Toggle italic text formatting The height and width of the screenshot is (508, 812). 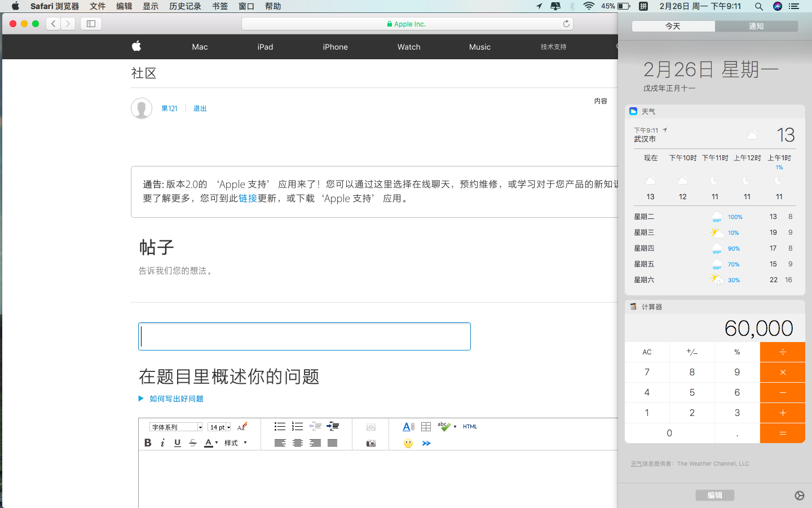pyautogui.click(x=162, y=443)
